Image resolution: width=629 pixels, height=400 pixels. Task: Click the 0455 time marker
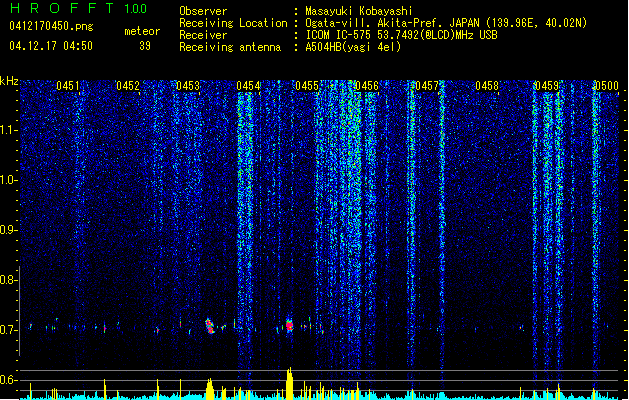pyautogui.click(x=307, y=86)
